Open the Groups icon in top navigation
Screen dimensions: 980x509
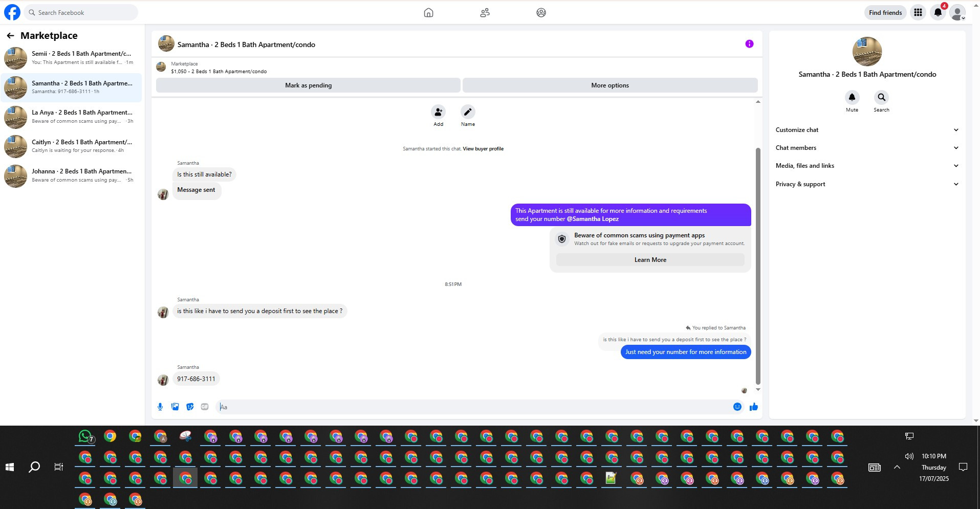541,13
